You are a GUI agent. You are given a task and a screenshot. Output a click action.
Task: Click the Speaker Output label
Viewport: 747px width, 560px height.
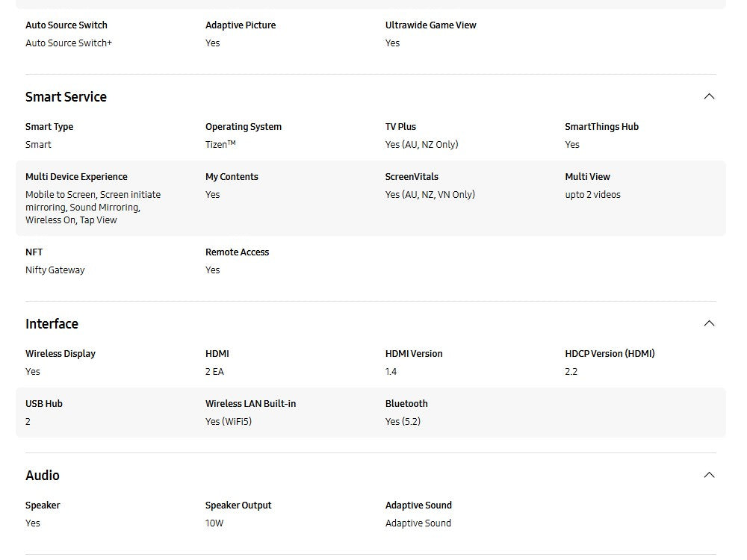tap(238, 505)
